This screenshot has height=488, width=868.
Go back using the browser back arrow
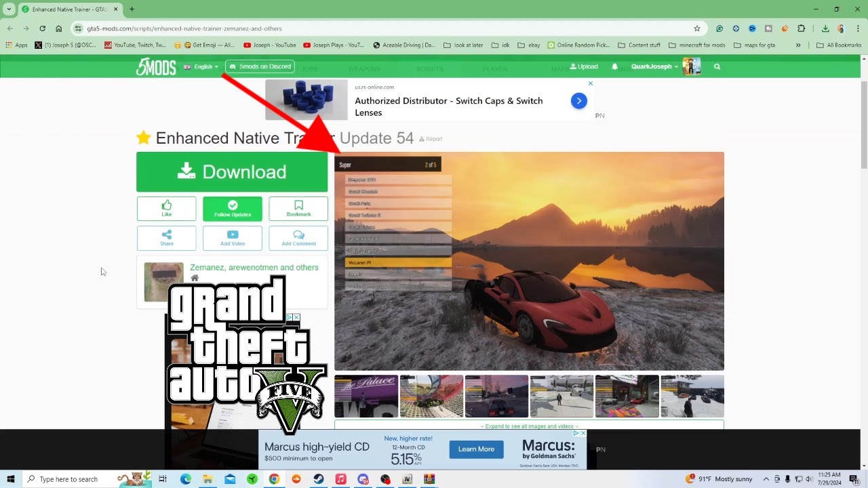click(9, 28)
